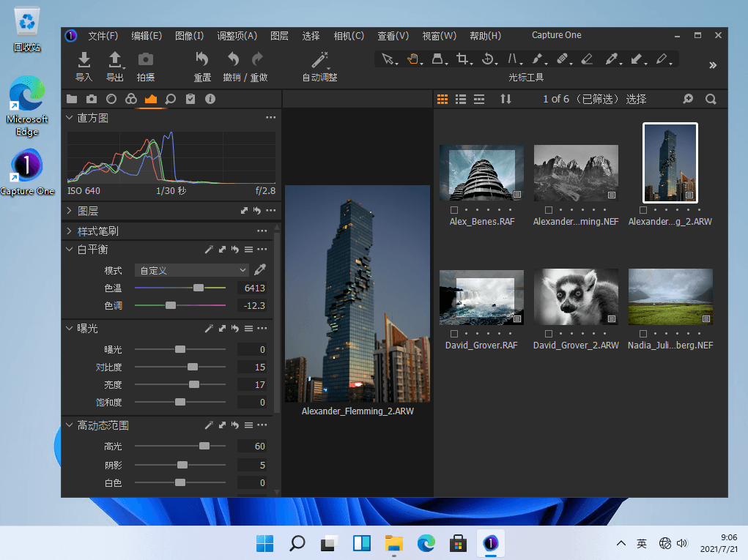The image size is (748, 560).
Task: Select the color picker eyedropper tool
Action: [x=612, y=59]
